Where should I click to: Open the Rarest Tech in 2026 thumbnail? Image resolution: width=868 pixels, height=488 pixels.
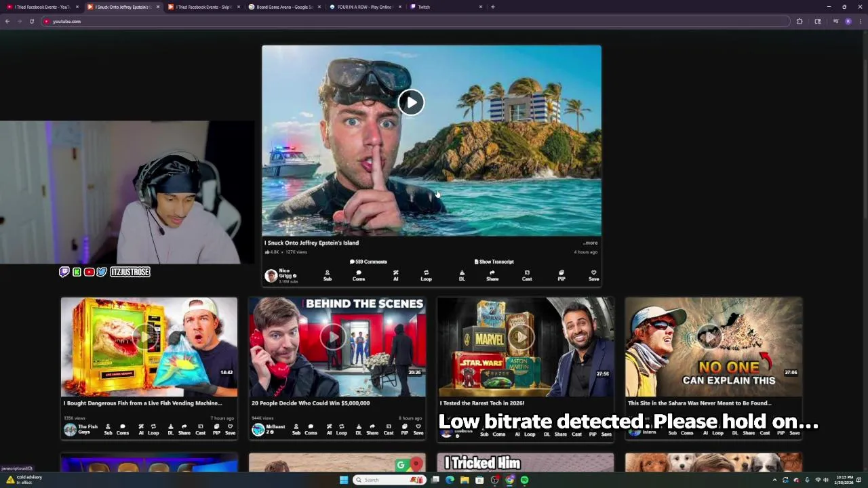tap(526, 347)
